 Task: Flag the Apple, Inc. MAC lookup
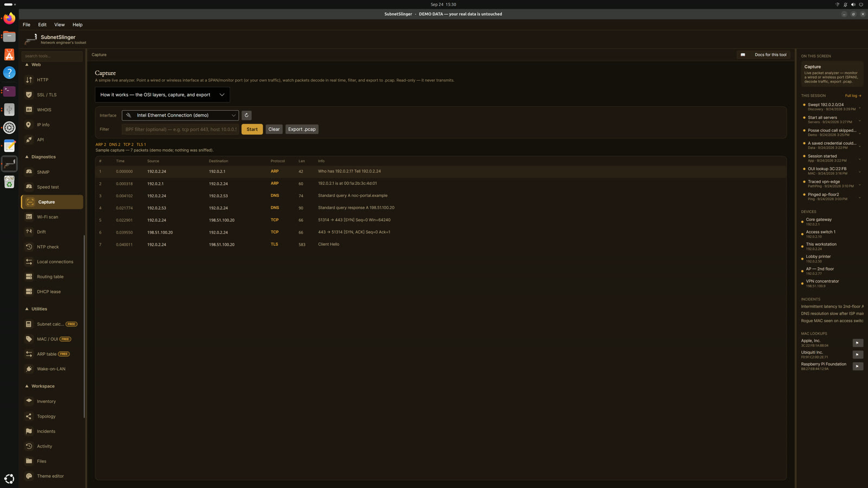click(x=857, y=343)
